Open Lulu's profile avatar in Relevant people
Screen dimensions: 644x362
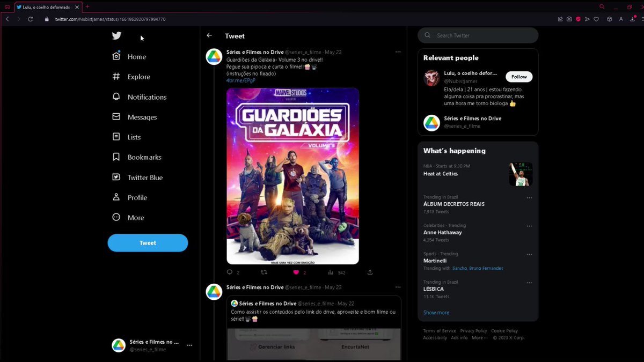[x=431, y=78]
